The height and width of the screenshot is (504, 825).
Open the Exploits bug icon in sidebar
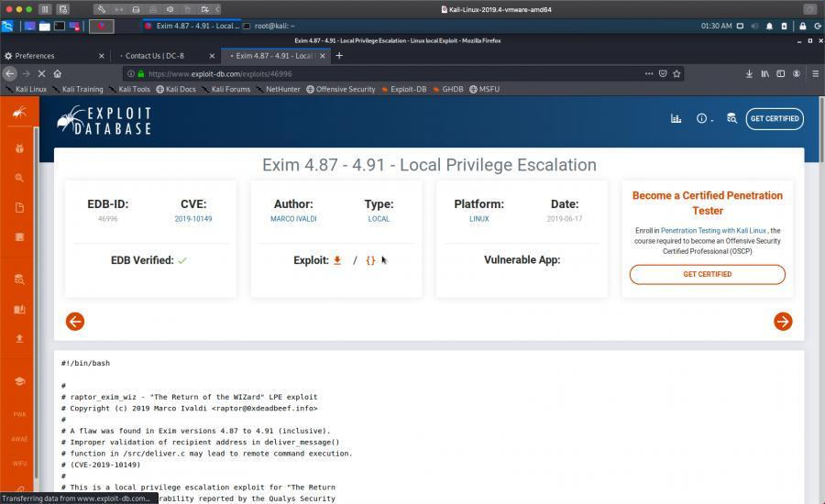click(x=19, y=148)
